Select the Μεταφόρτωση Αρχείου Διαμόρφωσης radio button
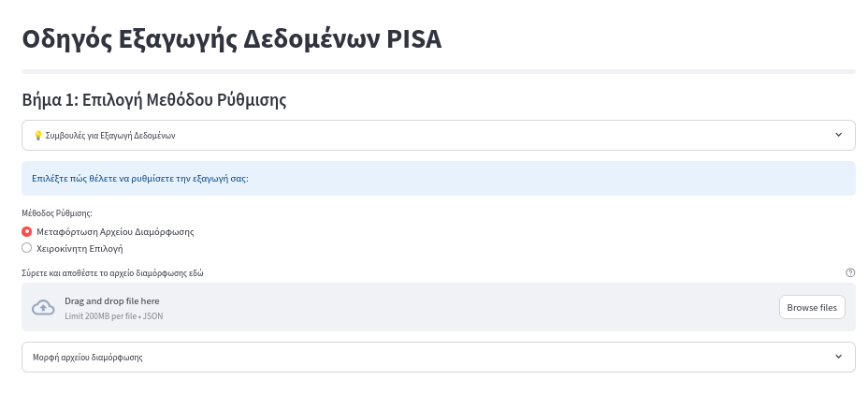This screenshot has height=395, width=868. coord(26,231)
